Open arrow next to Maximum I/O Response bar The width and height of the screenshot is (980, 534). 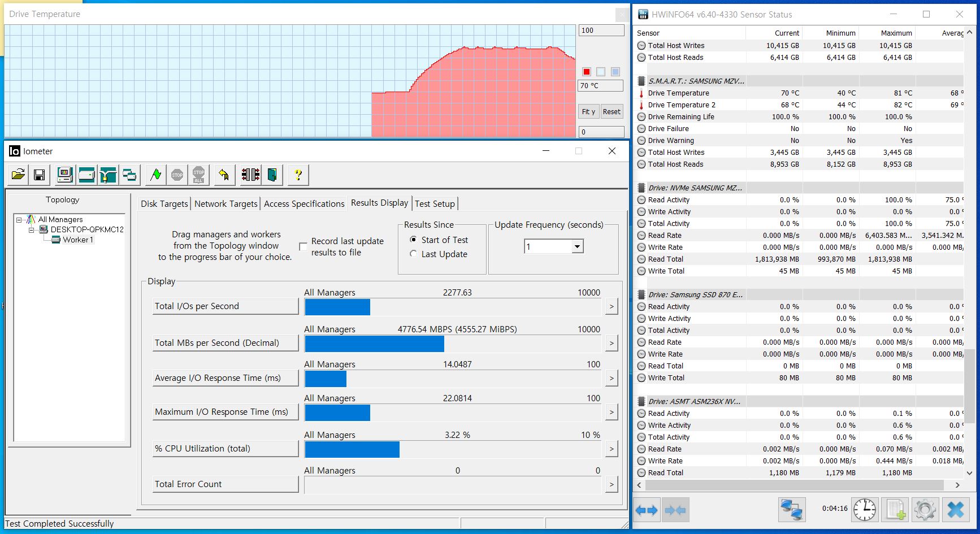pyautogui.click(x=611, y=413)
